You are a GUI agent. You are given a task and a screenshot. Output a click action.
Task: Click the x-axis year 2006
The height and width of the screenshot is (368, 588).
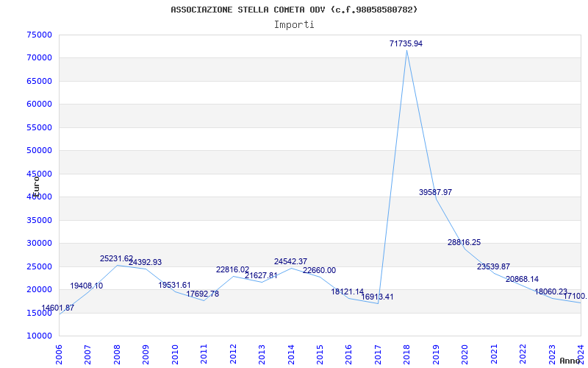59,354
